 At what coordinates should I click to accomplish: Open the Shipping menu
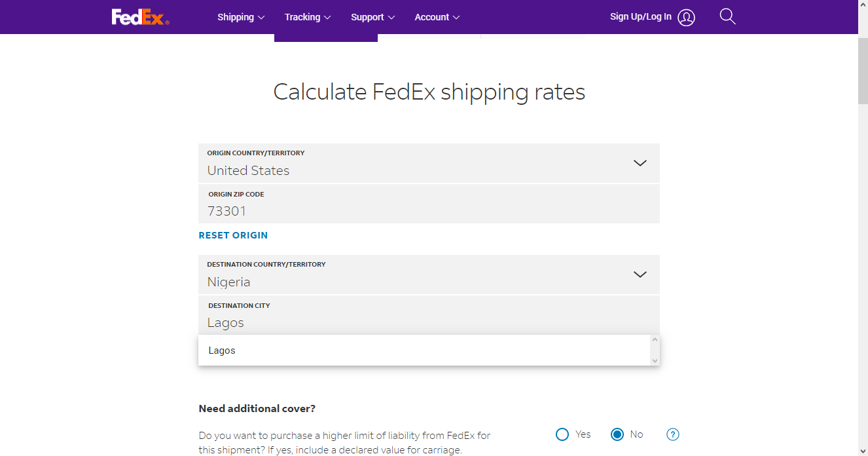pyautogui.click(x=241, y=17)
